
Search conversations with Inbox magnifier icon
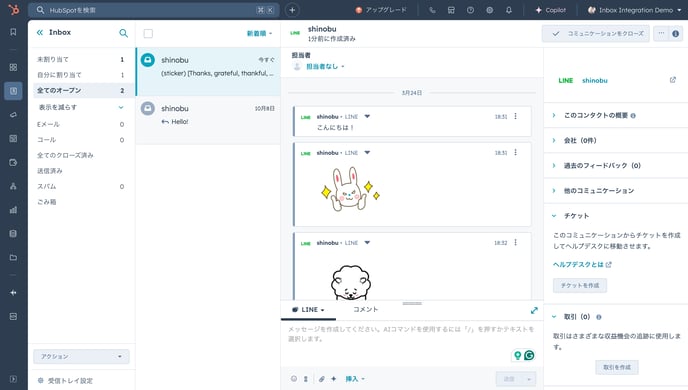click(124, 33)
